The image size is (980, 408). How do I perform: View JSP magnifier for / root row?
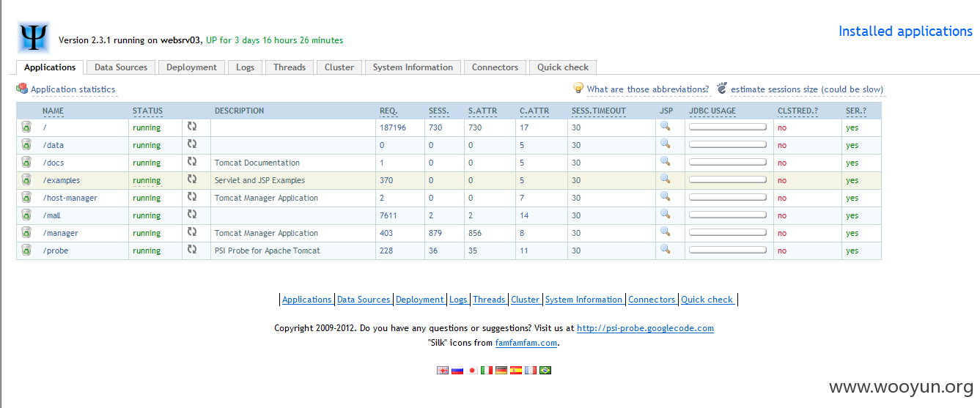tap(665, 126)
